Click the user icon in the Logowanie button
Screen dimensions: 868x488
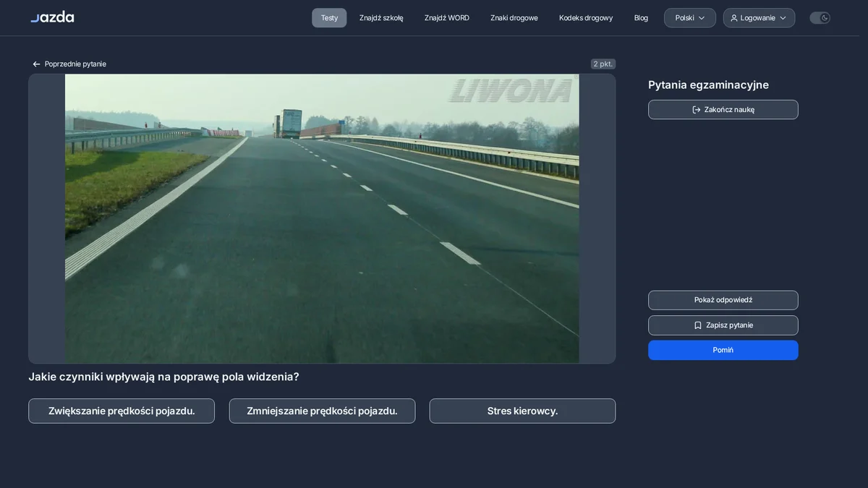click(x=734, y=18)
